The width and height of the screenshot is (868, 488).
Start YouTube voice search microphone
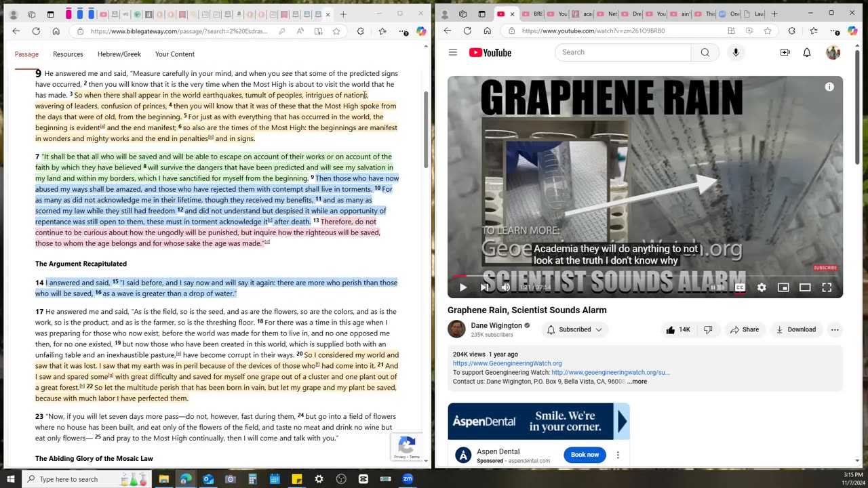(x=736, y=52)
